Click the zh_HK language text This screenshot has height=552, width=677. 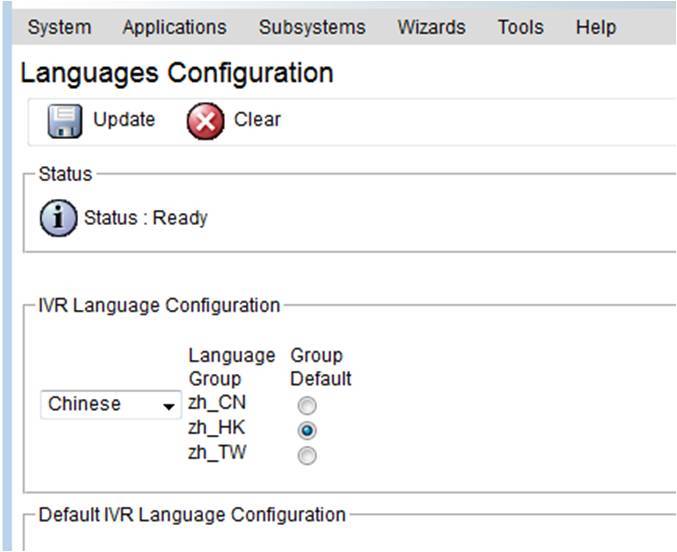coord(217,428)
